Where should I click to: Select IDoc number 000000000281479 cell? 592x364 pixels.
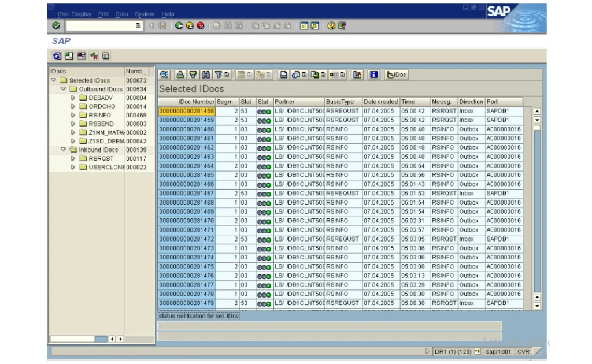(187, 303)
